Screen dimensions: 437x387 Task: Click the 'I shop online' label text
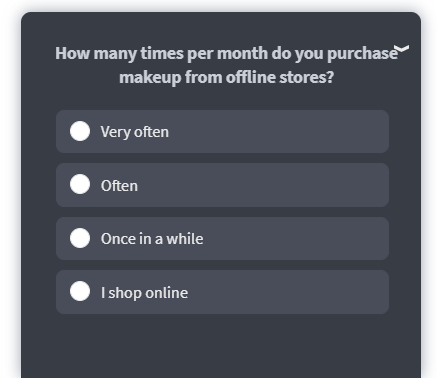(x=144, y=293)
